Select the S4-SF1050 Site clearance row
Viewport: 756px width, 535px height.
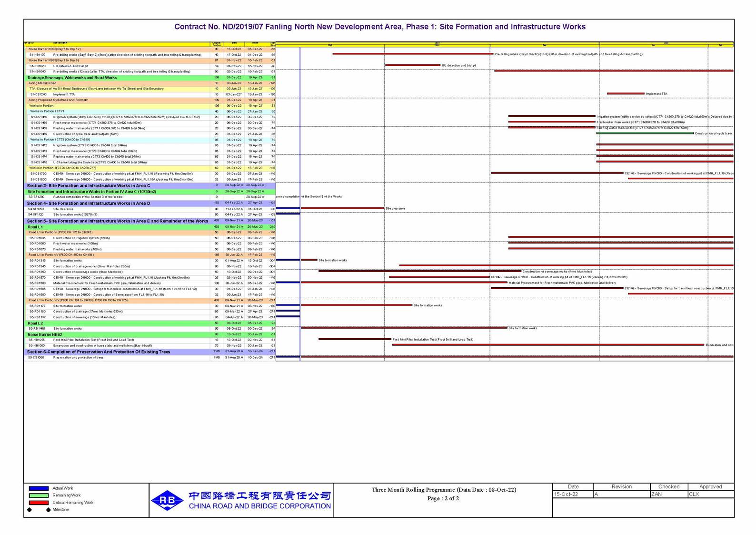[149, 209]
